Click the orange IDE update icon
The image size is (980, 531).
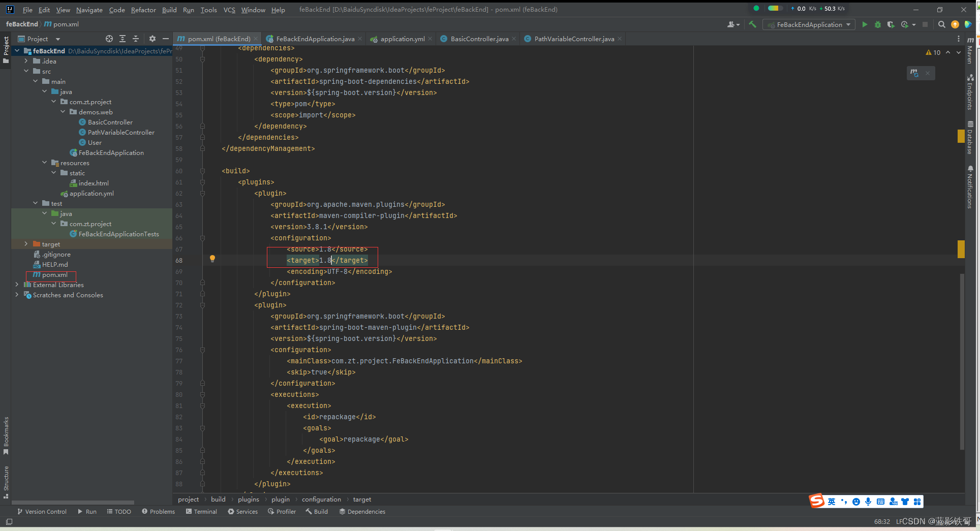(x=955, y=24)
